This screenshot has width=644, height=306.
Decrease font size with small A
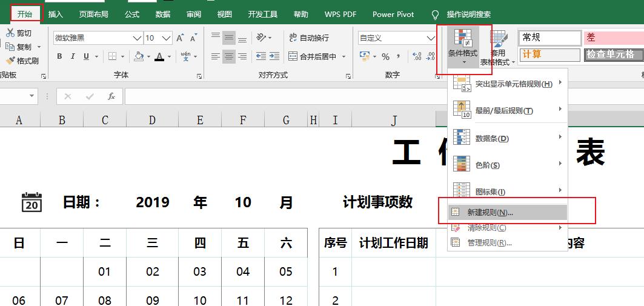tap(193, 38)
